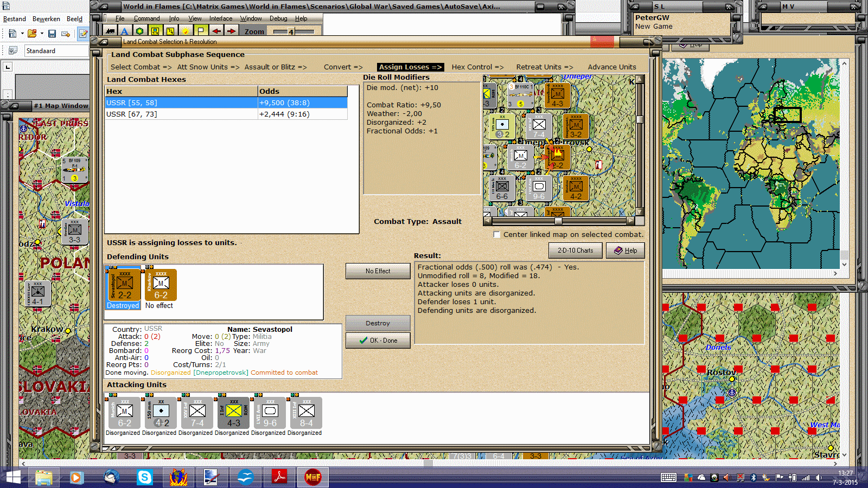The image size is (868, 488).
Task: Click the Help button with book icon
Action: (625, 251)
